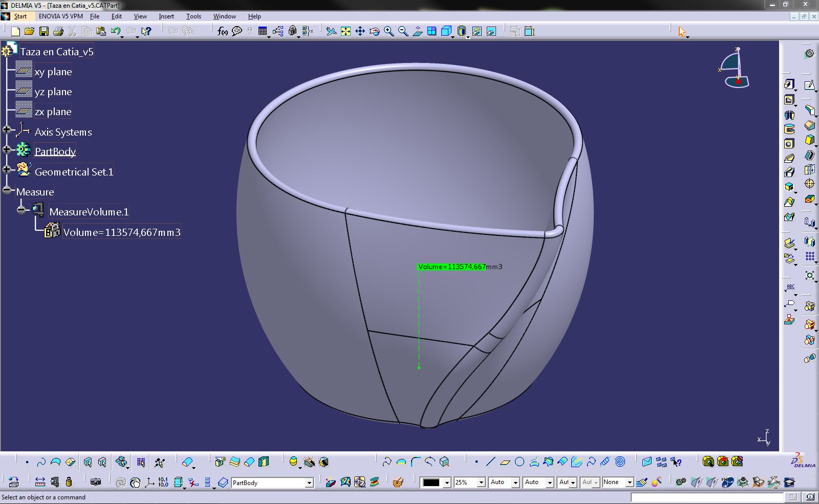Click the Capture camera icon
Screen dimensions: 819x504
(95, 482)
